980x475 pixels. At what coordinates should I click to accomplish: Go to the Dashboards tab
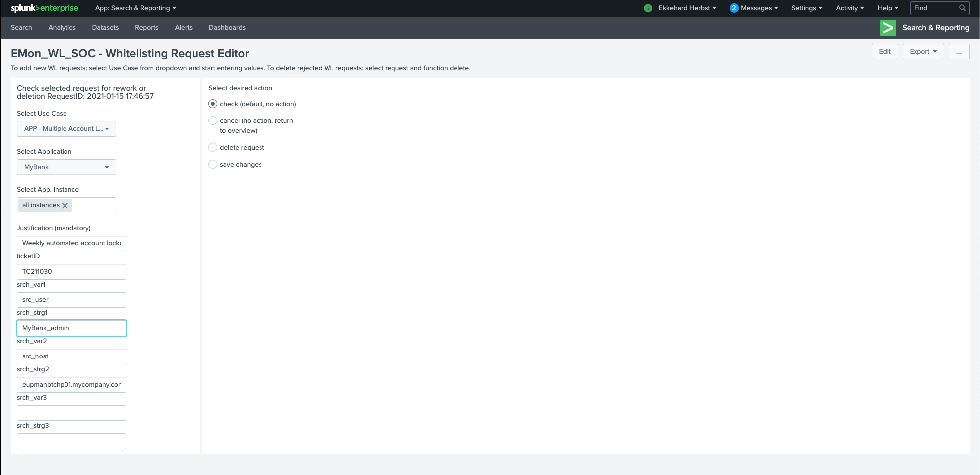tap(227, 28)
